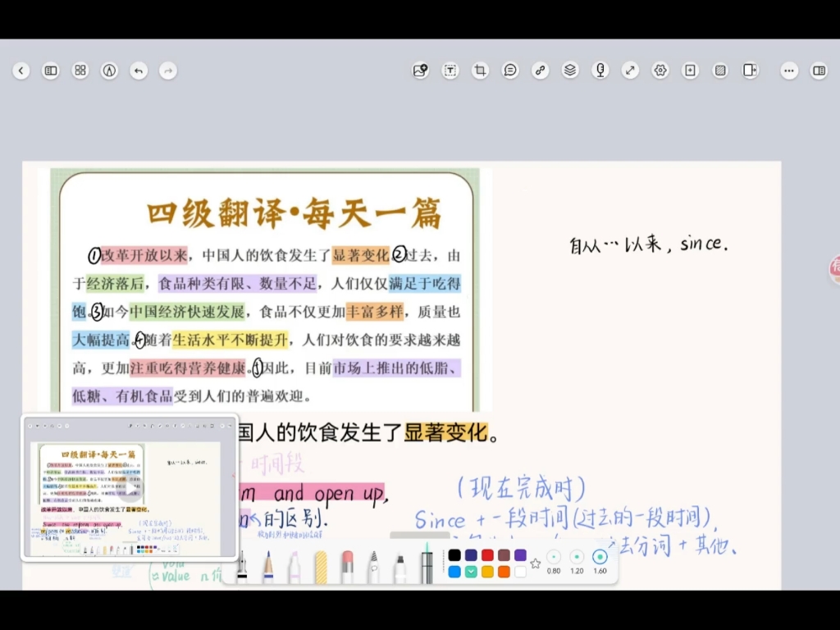
Task: Click the highlighted phrase 中国经济快速发展
Action: coord(187,312)
